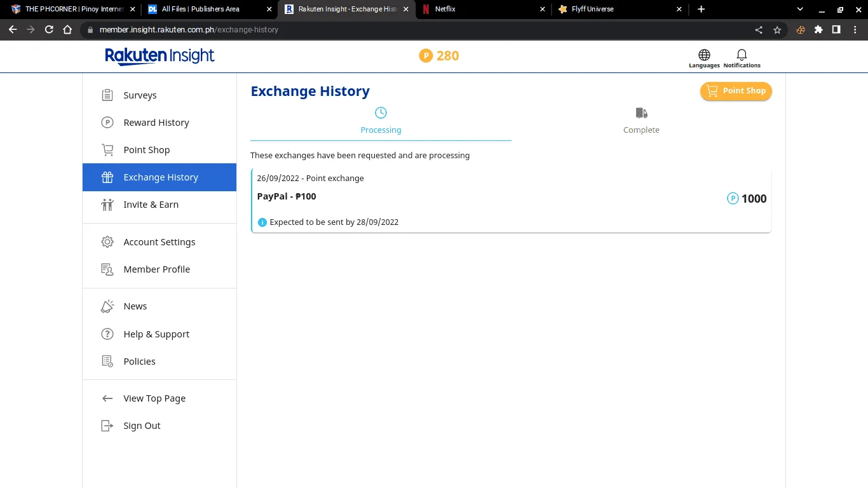Click the 280 points balance
This screenshot has height=488, width=868.
pos(447,56)
